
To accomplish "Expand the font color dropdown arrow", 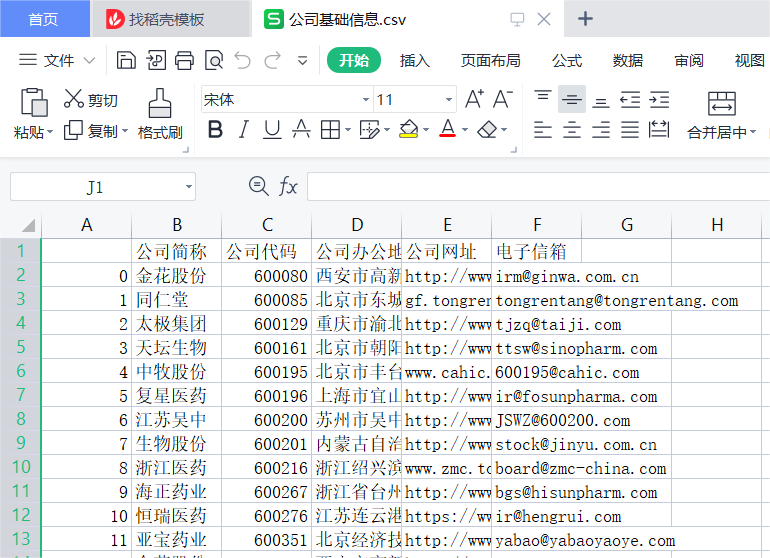I will click(x=465, y=130).
